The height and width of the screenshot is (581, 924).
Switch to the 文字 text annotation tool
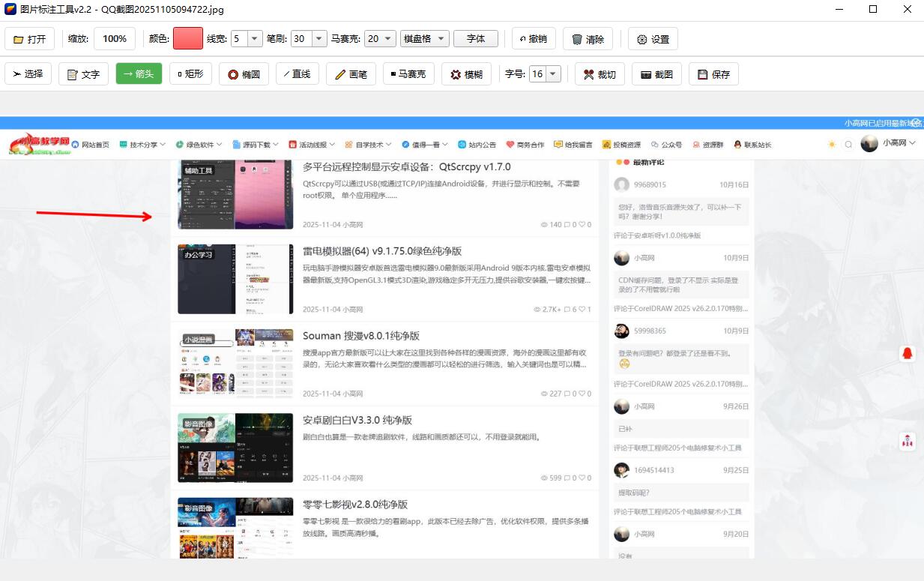pos(82,73)
